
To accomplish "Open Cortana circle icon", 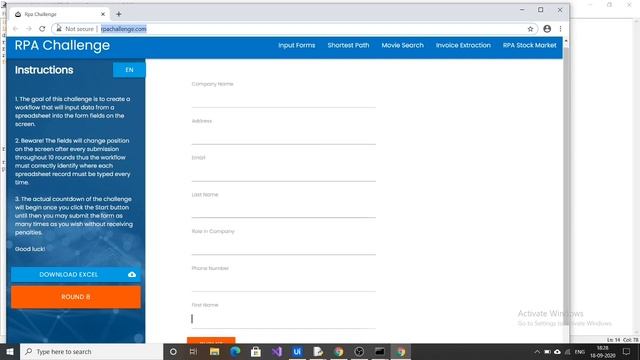I will pos(173,351).
